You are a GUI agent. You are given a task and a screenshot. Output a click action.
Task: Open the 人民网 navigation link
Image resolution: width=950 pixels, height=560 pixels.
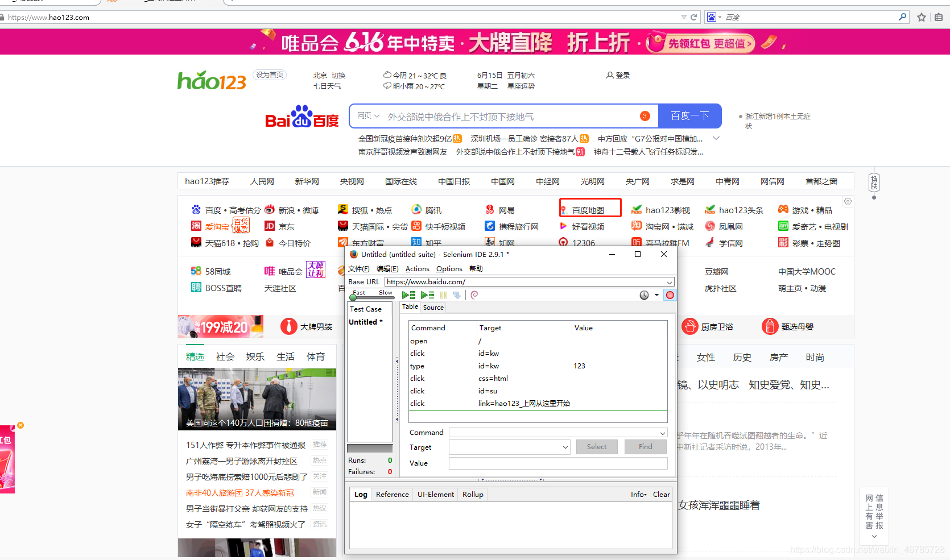pyautogui.click(x=262, y=181)
